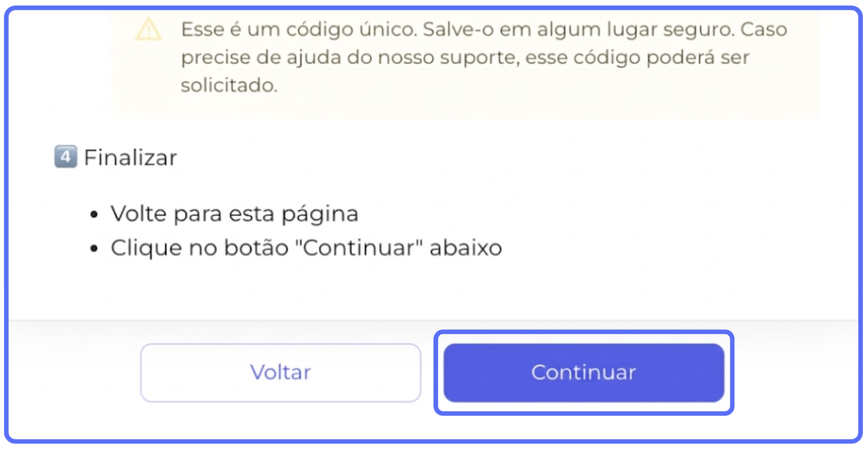
Task: Click the Finalizar step heading
Action: coord(131,157)
